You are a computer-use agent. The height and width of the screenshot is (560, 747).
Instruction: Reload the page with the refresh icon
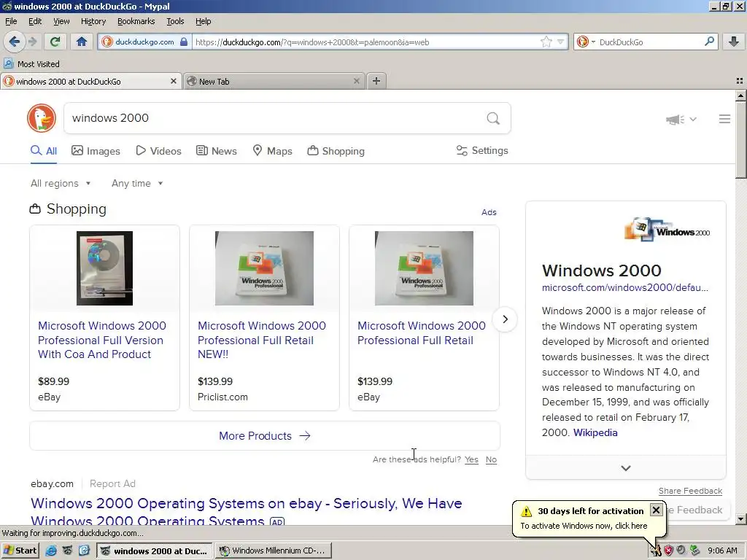tap(55, 42)
